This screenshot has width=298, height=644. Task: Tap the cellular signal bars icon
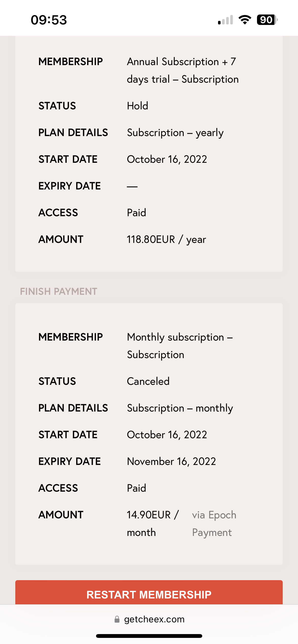click(225, 20)
